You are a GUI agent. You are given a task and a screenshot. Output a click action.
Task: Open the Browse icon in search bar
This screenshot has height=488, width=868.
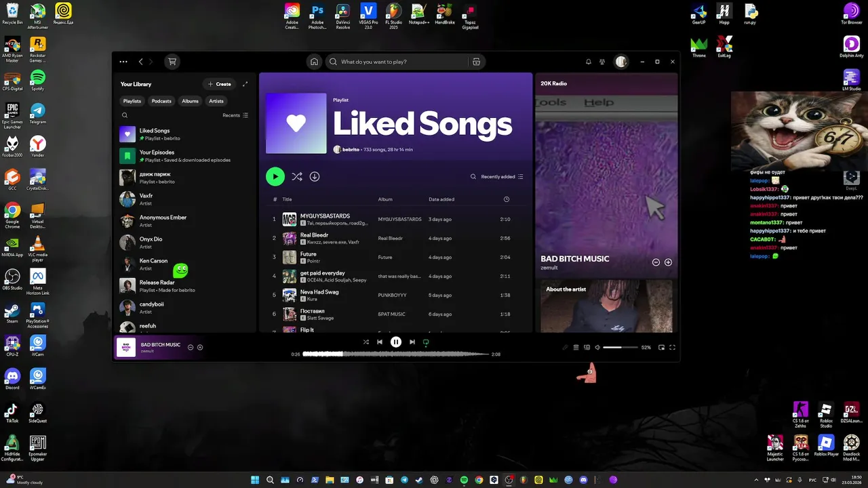pyautogui.click(x=476, y=62)
